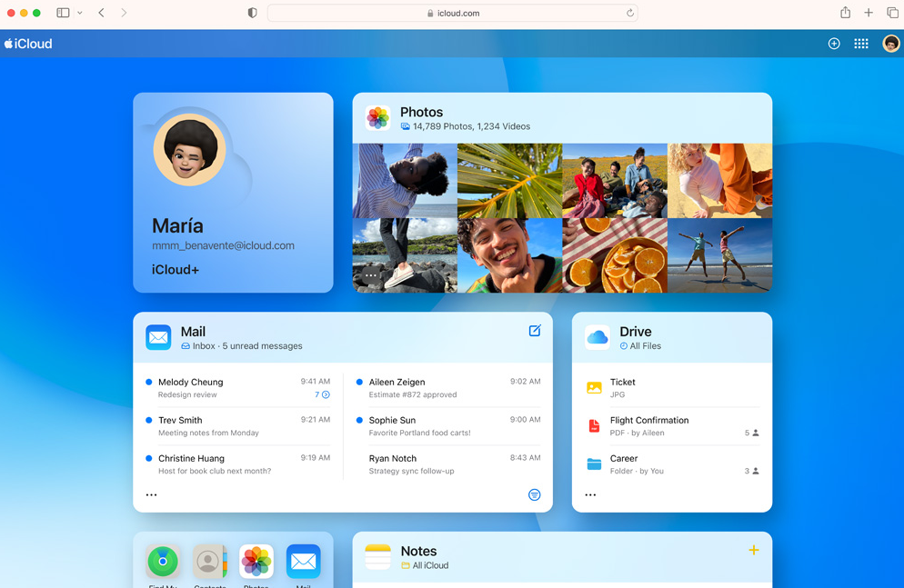Open Mail tile more options ellipsis

coord(151,495)
